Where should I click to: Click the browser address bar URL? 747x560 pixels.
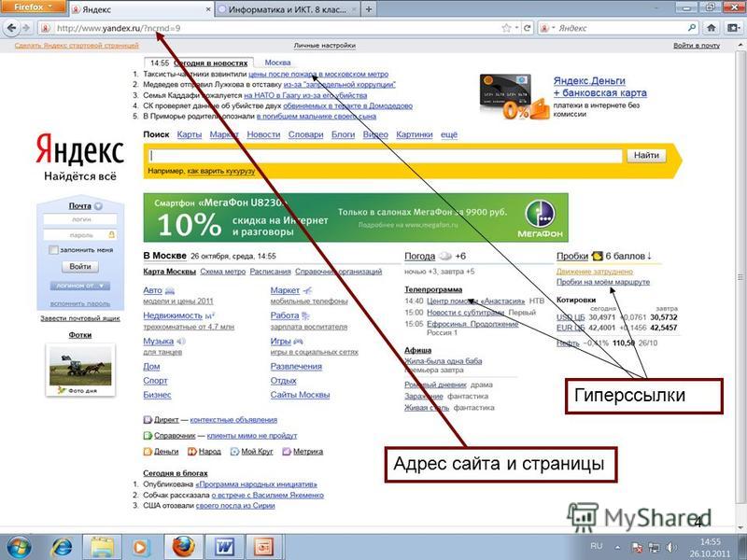[x=119, y=28]
